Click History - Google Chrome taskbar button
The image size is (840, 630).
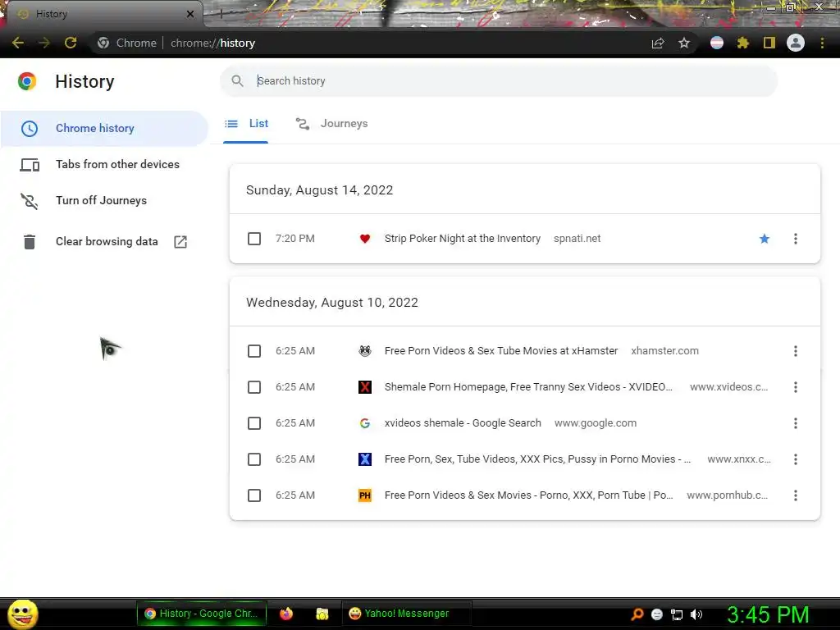tap(202, 614)
